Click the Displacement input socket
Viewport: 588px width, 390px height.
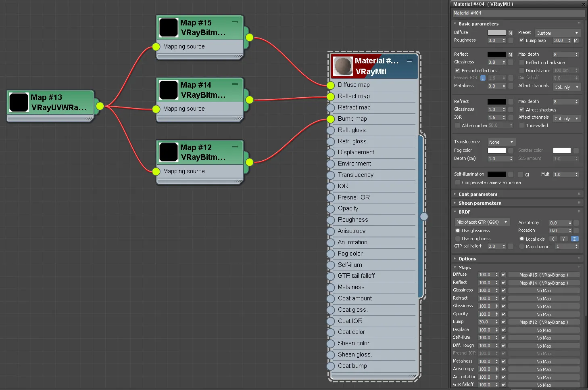tap(331, 153)
